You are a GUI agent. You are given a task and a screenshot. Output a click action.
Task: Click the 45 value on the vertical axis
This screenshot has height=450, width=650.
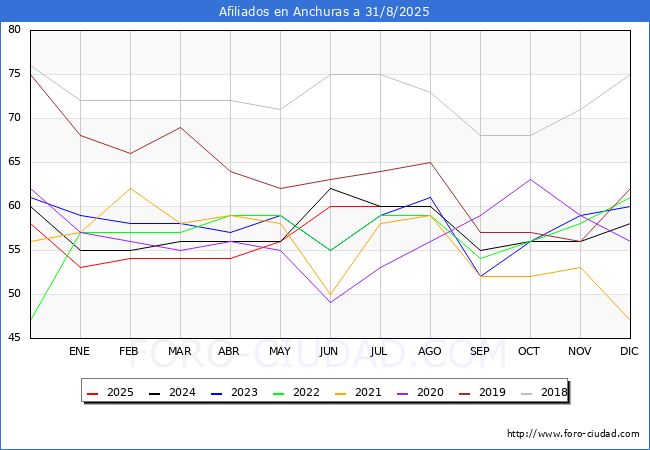[x=14, y=337]
